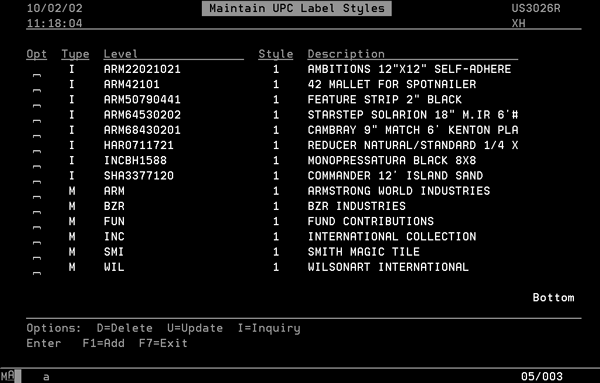The image size is (600, 383).
Task: Click the Style value 1 for WIL row
Action: (276, 267)
